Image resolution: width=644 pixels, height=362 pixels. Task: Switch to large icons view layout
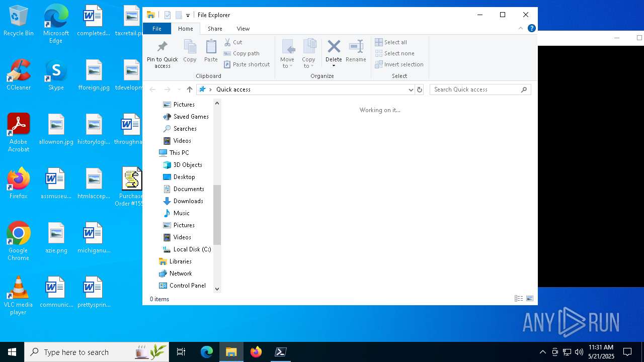(x=530, y=299)
